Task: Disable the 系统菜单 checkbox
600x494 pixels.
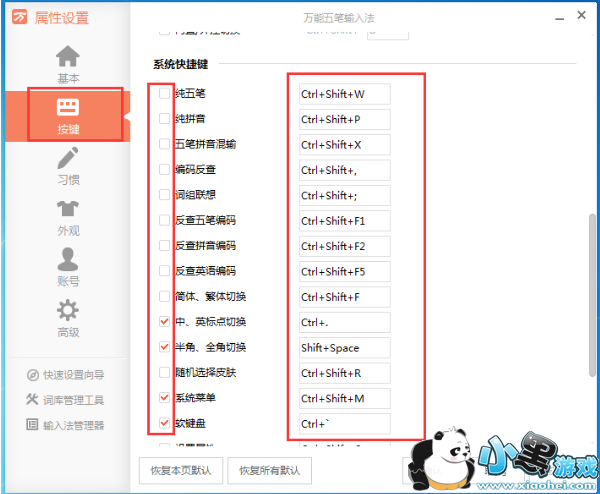Action: point(164,398)
